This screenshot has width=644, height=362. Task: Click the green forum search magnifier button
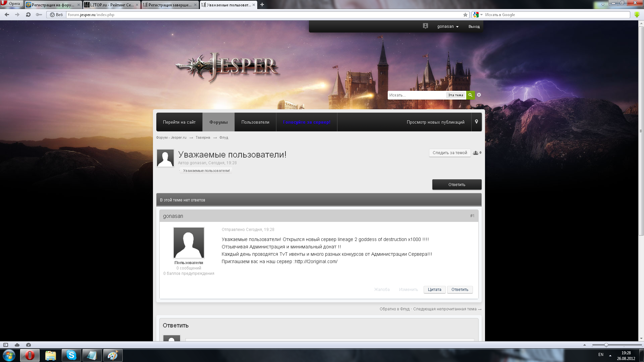click(x=470, y=95)
